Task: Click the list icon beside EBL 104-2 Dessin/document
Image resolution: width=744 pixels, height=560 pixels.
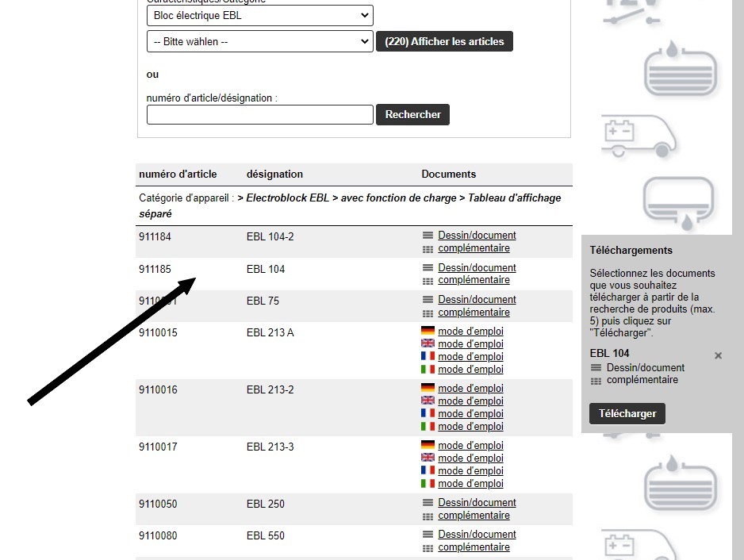Action: (x=428, y=236)
